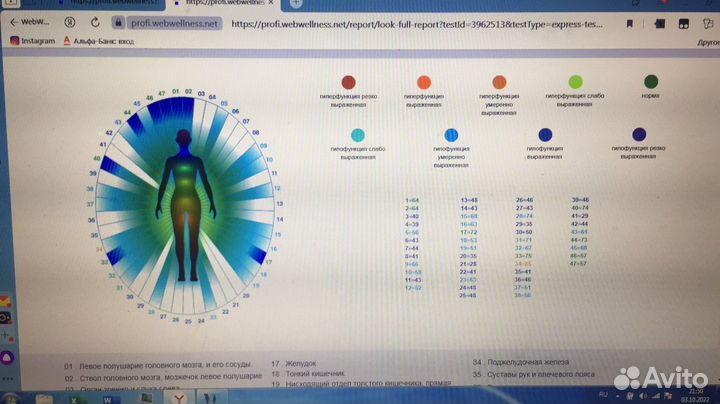Click the dark red 'гиперфункция резко выраженная' circle

click(348, 83)
